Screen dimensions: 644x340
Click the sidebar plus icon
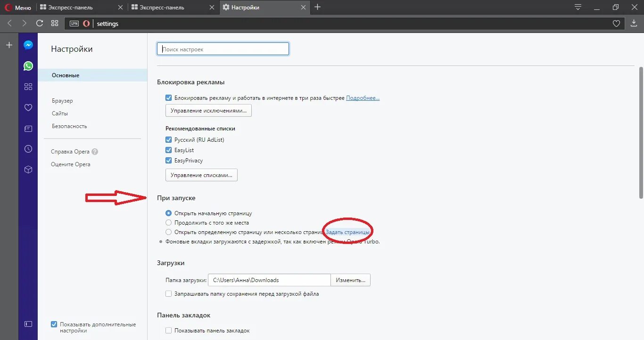click(9, 45)
